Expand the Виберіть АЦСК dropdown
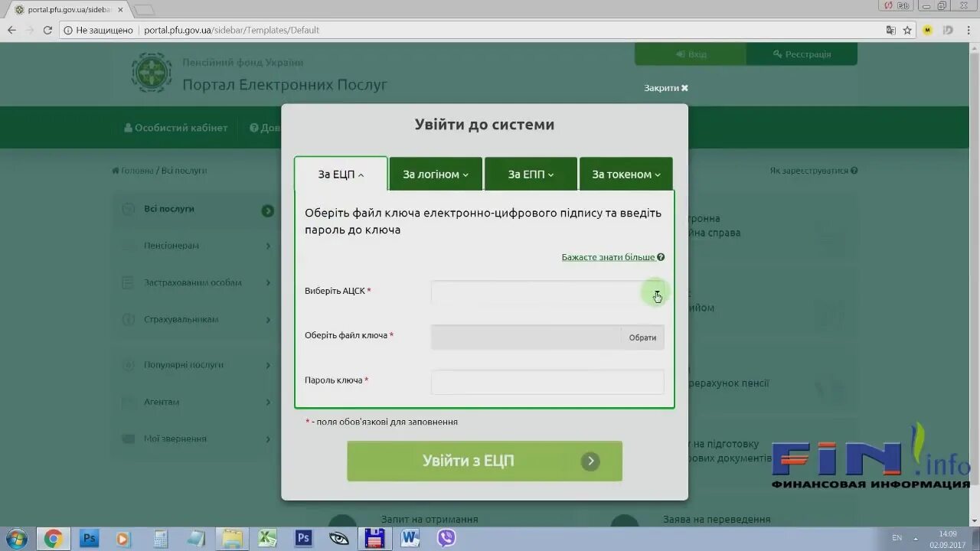Viewport: 980px width, 551px height. tap(547, 292)
